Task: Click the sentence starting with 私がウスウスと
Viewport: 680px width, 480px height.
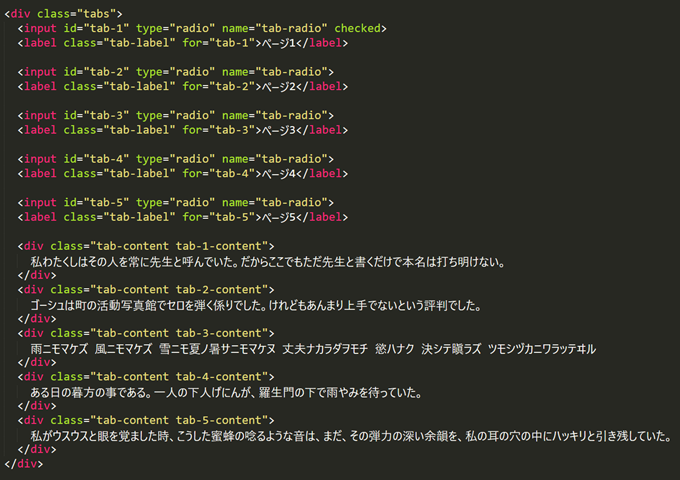Action: point(349,436)
